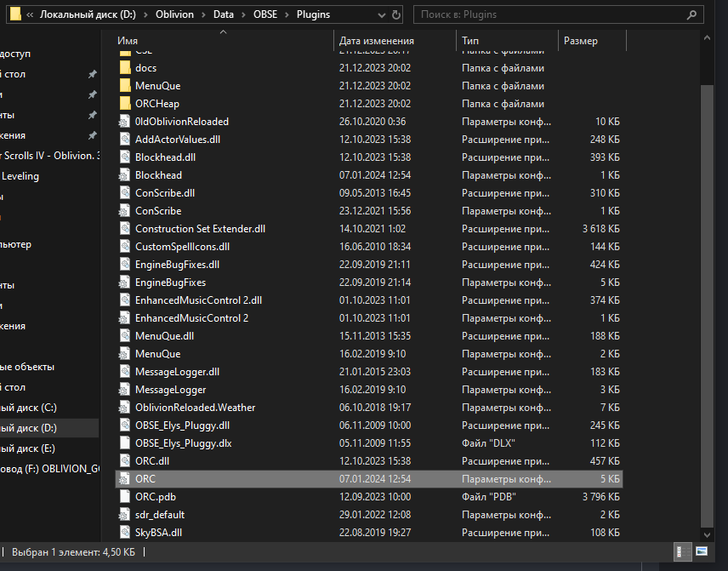Image resolution: width=728 pixels, height=571 pixels.
Task: Click the ORC.dll file icon
Action: point(125,461)
